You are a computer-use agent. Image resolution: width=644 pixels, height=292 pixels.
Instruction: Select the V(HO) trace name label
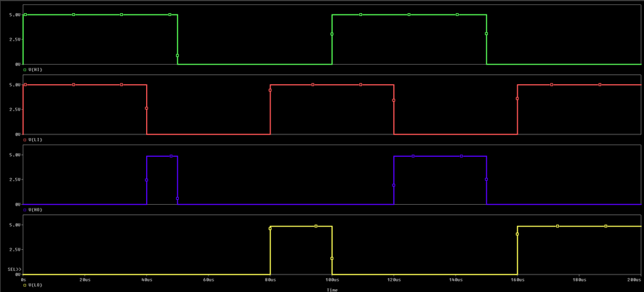(36, 210)
